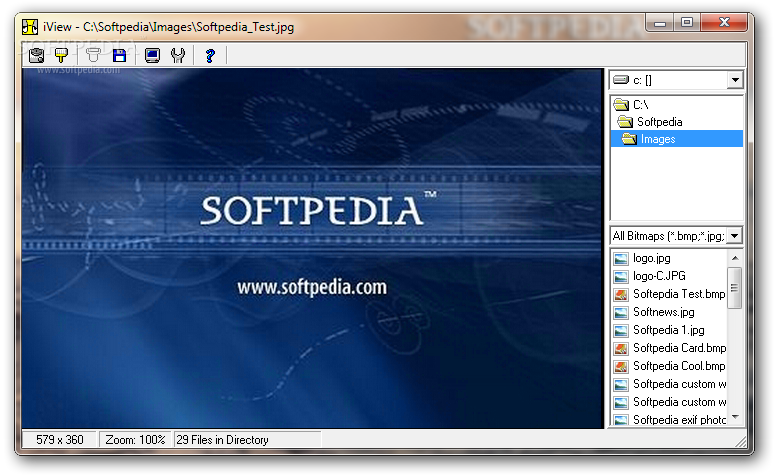This screenshot has width=775, height=476.
Task: Click the Softpedia Cool.bmp file icon
Action: (x=621, y=366)
